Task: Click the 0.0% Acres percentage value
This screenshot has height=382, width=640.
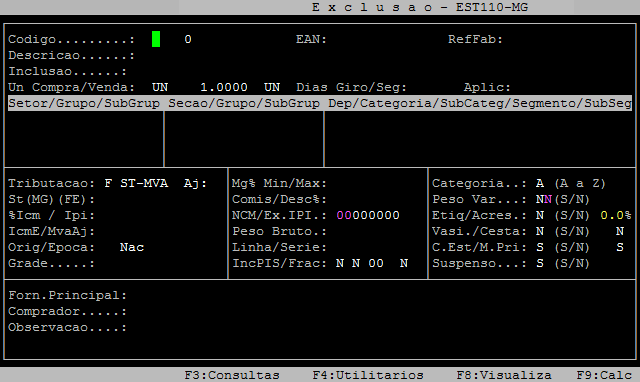Action: tap(616, 215)
